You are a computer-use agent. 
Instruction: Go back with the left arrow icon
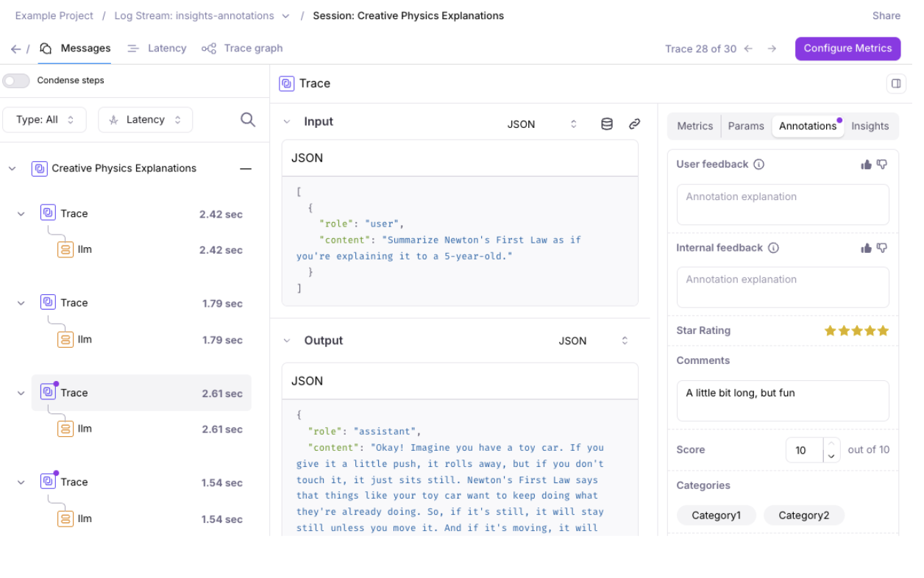coord(15,49)
